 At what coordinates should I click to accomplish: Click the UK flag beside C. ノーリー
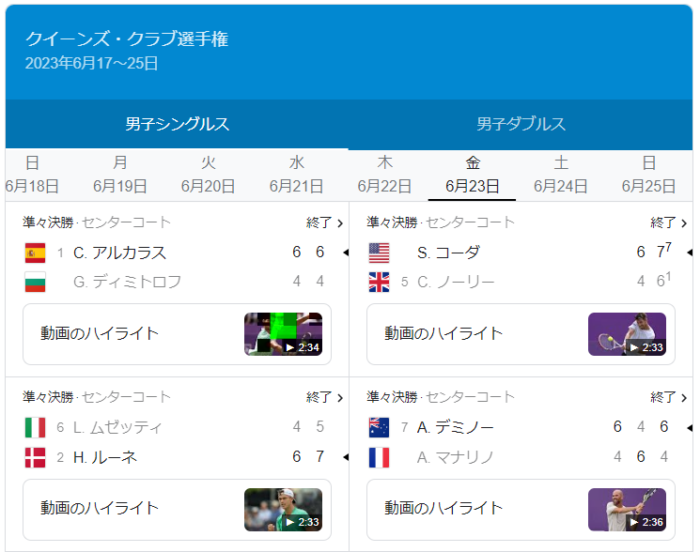point(379,282)
